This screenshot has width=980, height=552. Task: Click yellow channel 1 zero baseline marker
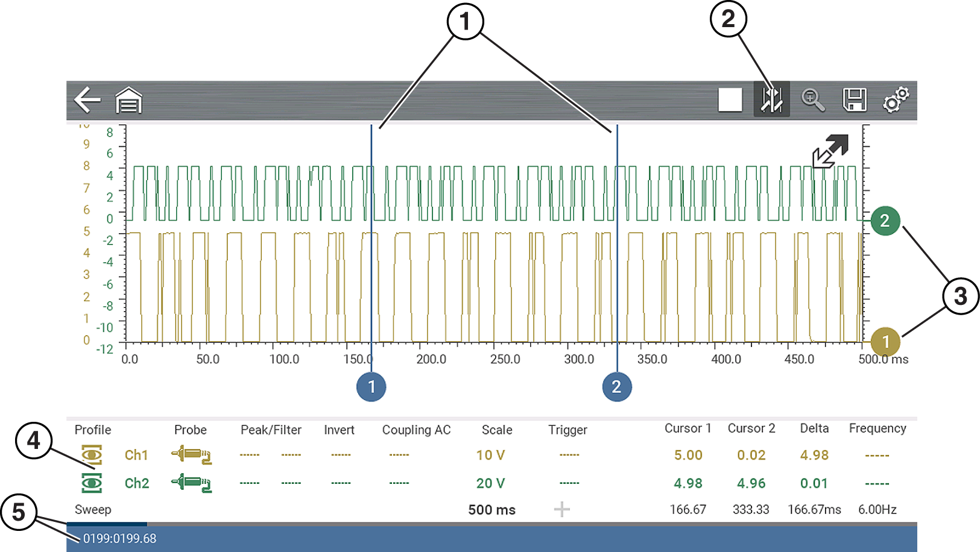click(885, 342)
